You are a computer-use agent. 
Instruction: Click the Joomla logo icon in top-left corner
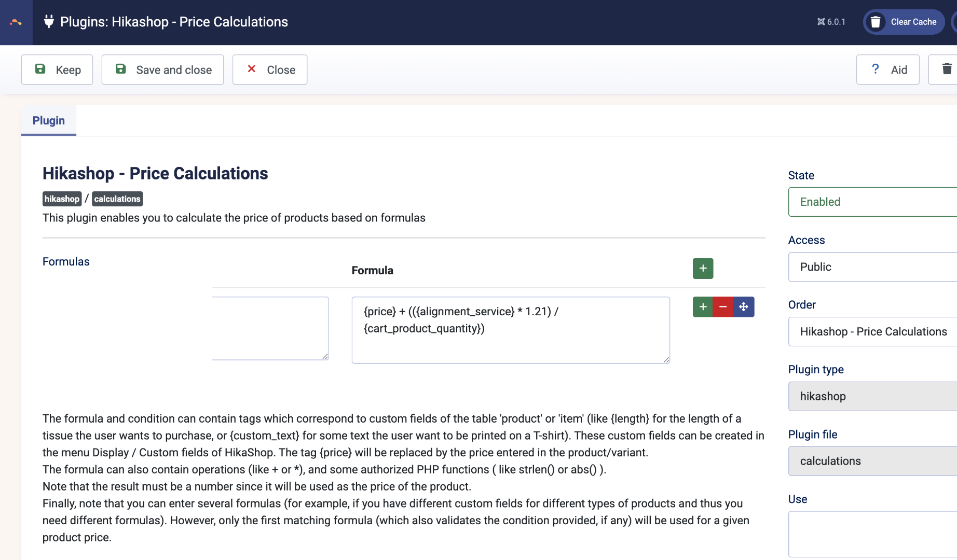pyautogui.click(x=16, y=22)
